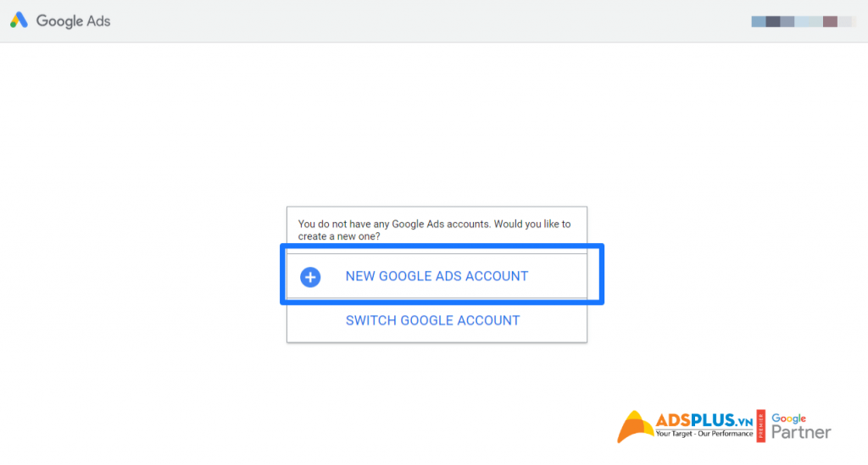Click the gray Partner wordmark
Image resolution: width=868 pixels, height=465 pixels.
[x=801, y=432]
